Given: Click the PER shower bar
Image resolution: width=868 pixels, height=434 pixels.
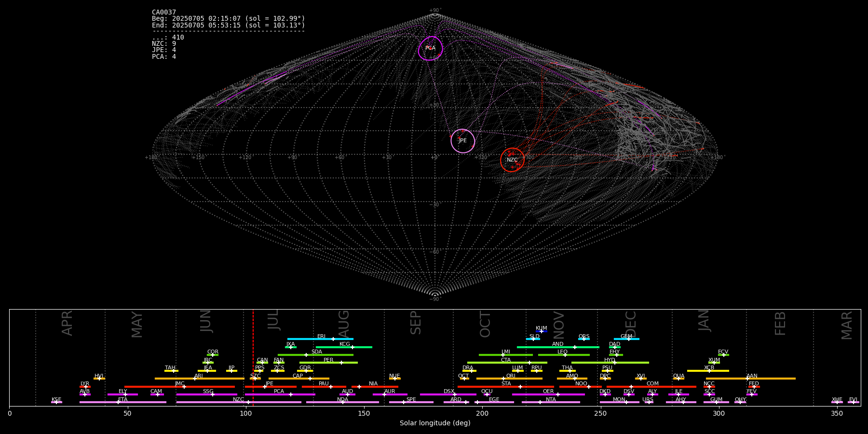Looking at the screenshot, I should click(328, 363).
